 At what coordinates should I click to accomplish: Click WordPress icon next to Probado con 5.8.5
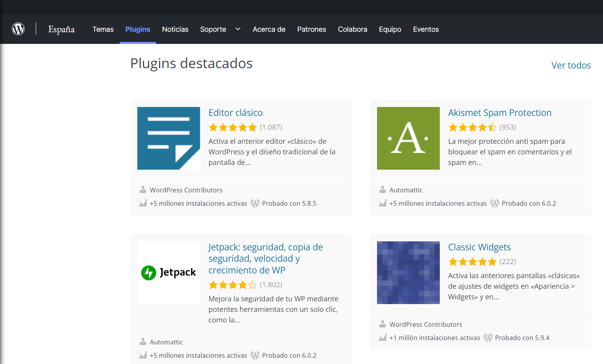coord(255,203)
